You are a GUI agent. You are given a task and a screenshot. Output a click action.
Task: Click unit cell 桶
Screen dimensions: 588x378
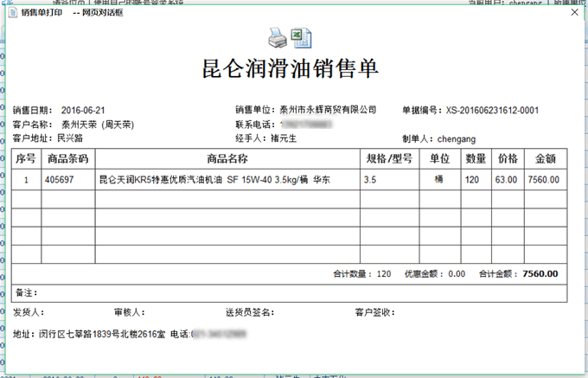pyautogui.click(x=438, y=179)
